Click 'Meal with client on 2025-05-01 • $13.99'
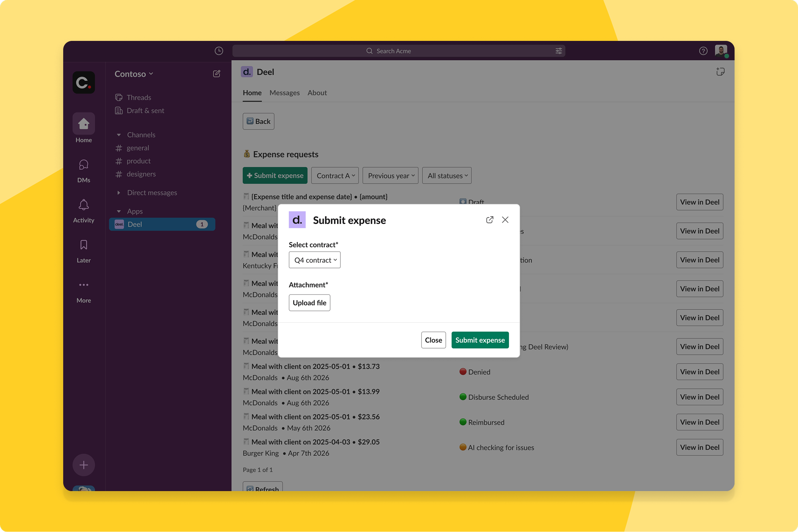Screen dimensions: 798x532 [316, 391]
